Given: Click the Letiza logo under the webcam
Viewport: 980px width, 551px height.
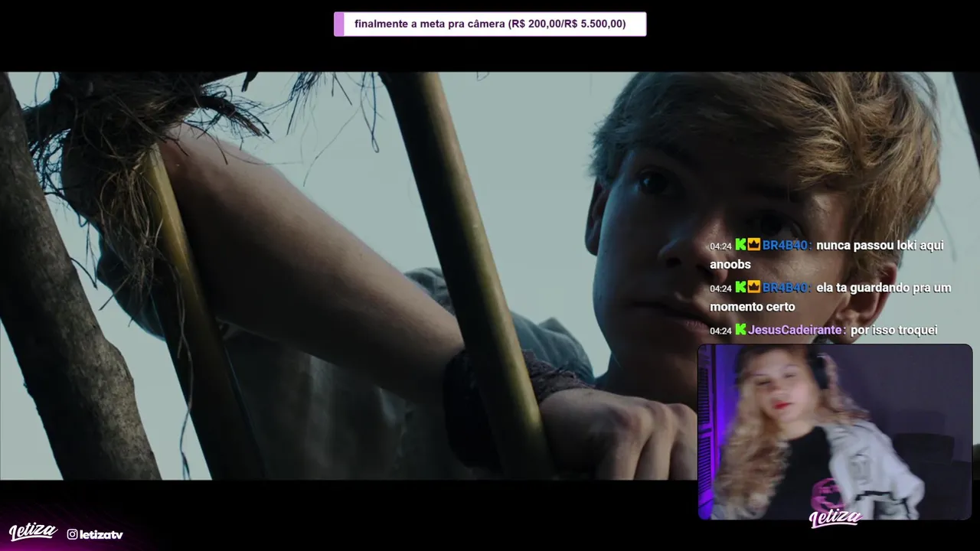Looking at the screenshot, I should click(x=835, y=518).
